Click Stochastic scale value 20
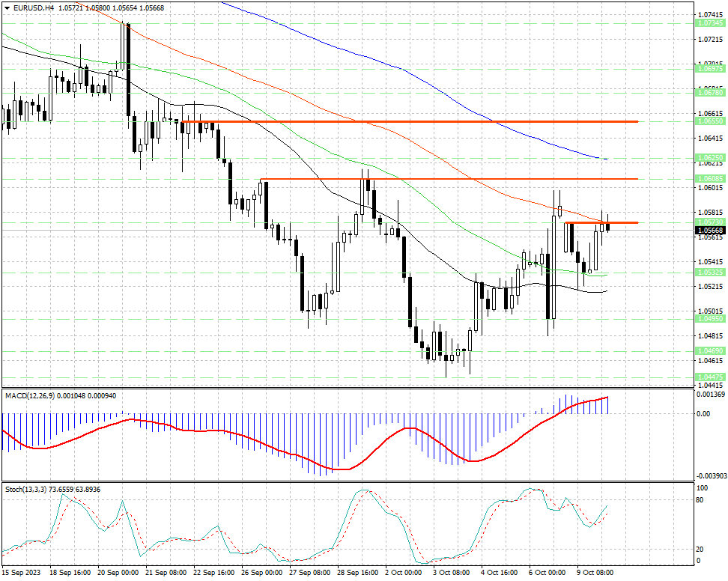The width and height of the screenshot is (728, 581). point(700,549)
